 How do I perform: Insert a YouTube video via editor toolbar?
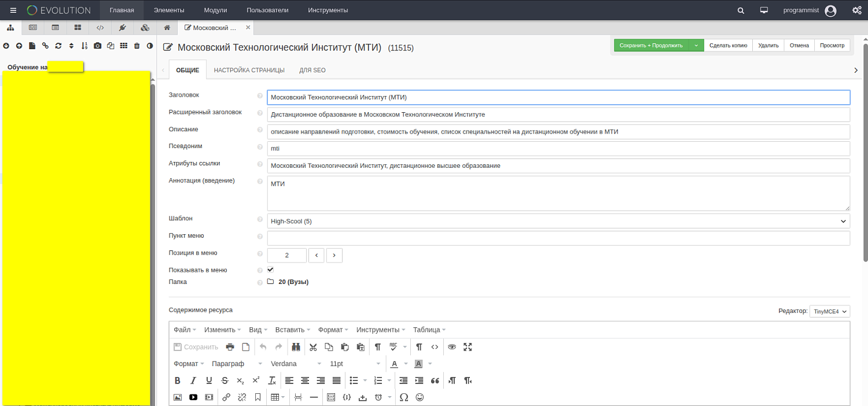click(x=193, y=397)
